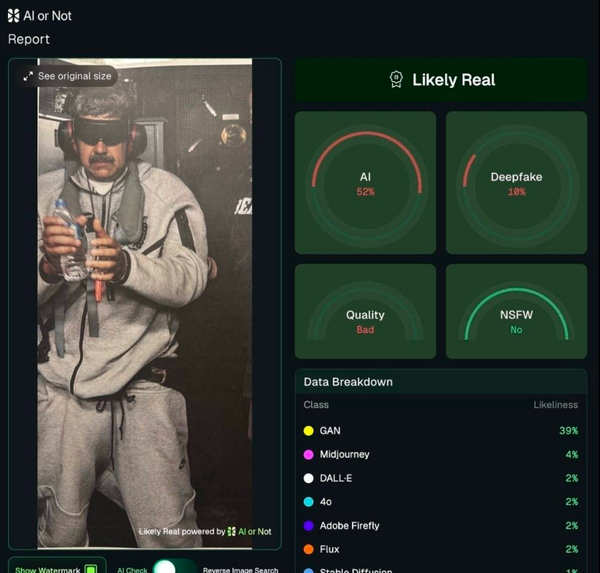The image size is (600, 573).
Task: Click the orange Flux class dot
Action: click(x=308, y=549)
